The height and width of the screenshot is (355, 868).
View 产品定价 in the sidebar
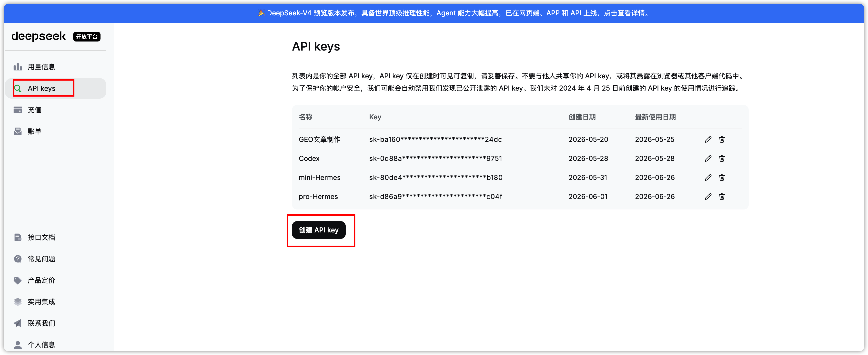56,280
